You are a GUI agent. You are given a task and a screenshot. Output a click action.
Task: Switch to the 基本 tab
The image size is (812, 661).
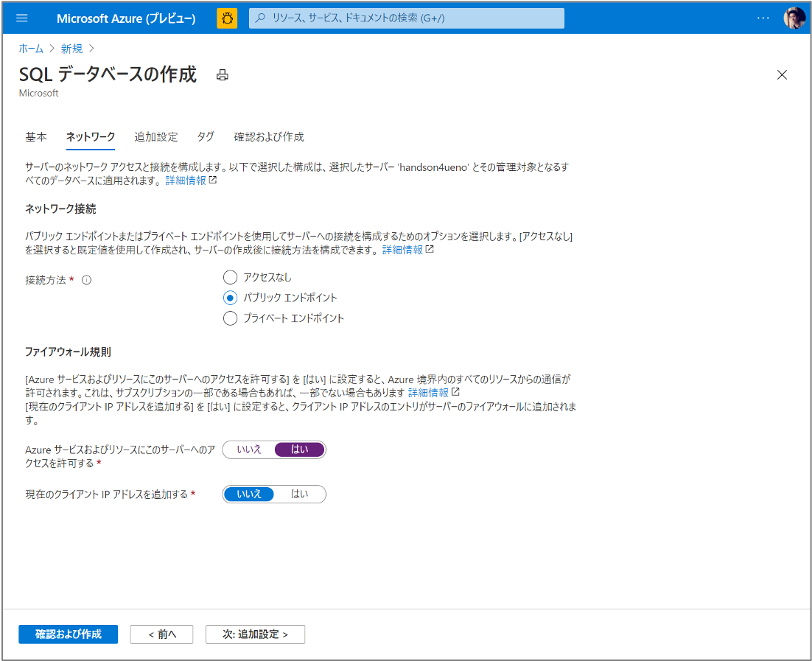click(36, 137)
